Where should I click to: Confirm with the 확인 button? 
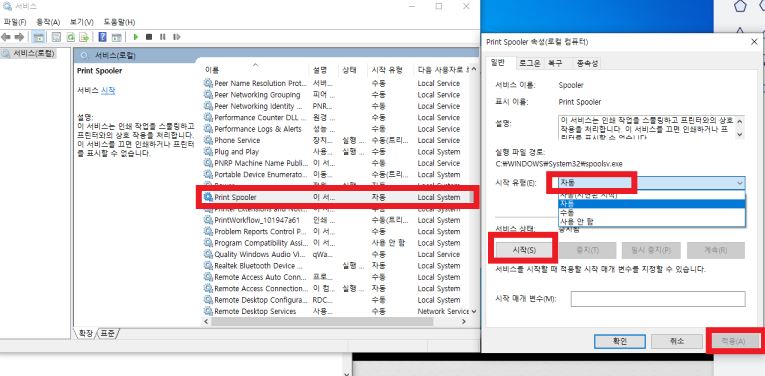click(x=619, y=341)
